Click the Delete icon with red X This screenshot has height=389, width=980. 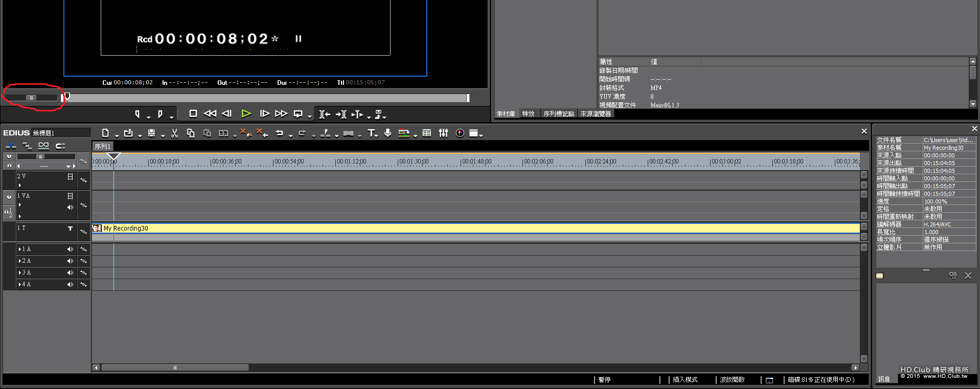pos(246,133)
